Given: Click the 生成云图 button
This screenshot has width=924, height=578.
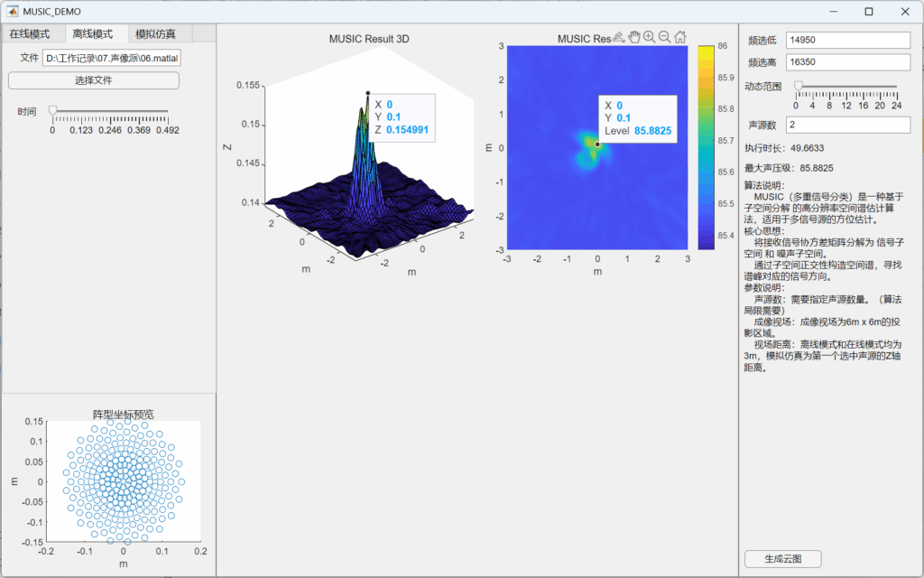Looking at the screenshot, I should tap(782, 559).
